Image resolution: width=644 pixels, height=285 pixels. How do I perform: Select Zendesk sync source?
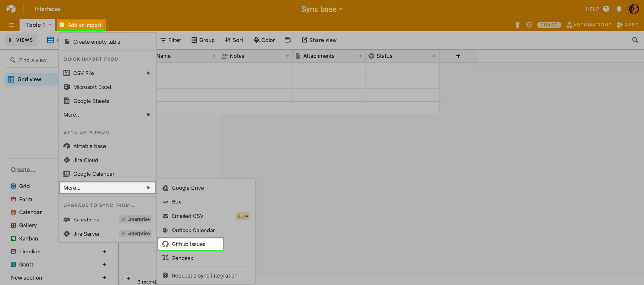pyautogui.click(x=206, y=258)
